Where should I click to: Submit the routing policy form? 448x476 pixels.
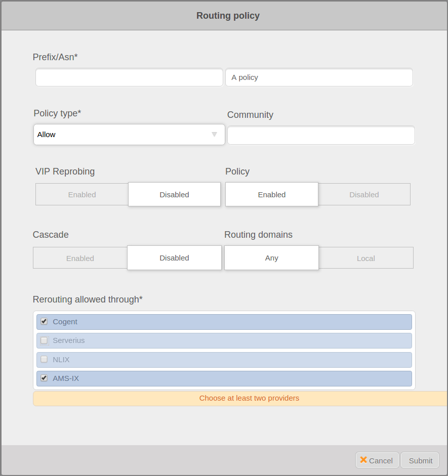click(x=420, y=460)
